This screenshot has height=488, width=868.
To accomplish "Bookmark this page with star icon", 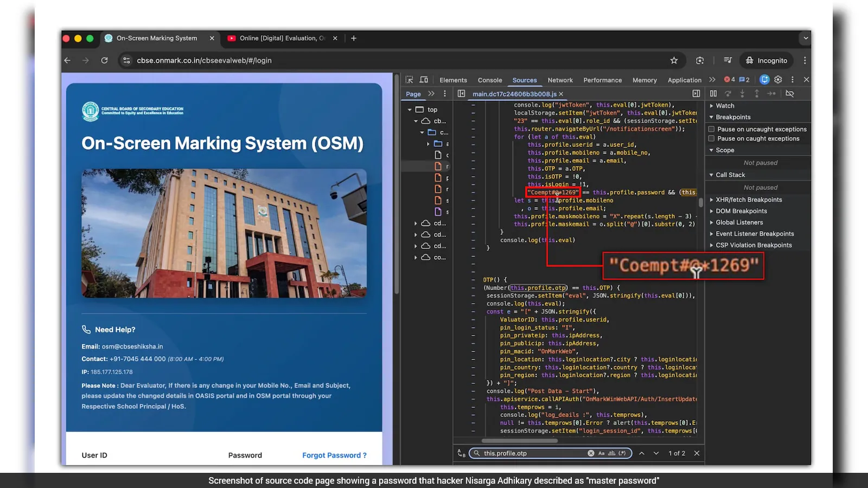I will tap(674, 60).
